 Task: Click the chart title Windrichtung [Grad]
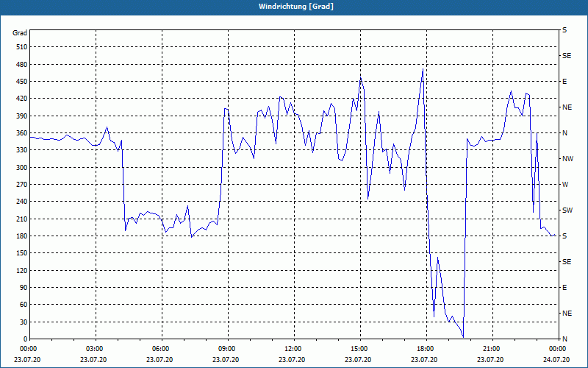(x=296, y=7)
